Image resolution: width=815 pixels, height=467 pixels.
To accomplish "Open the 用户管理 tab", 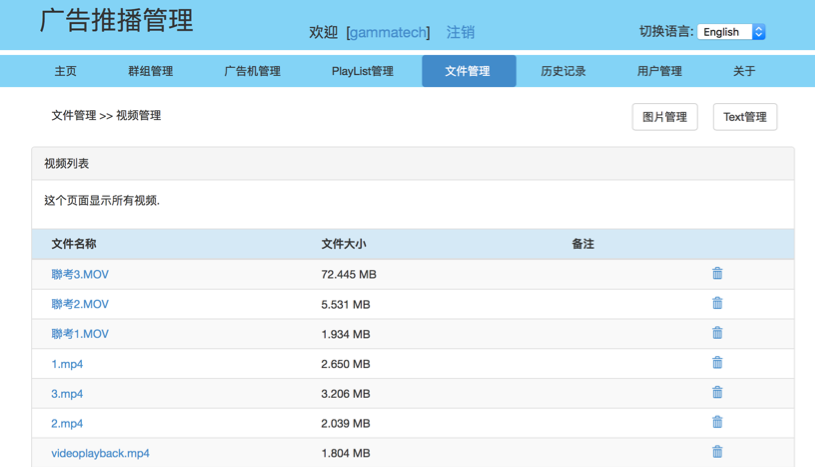I will coord(659,72).
